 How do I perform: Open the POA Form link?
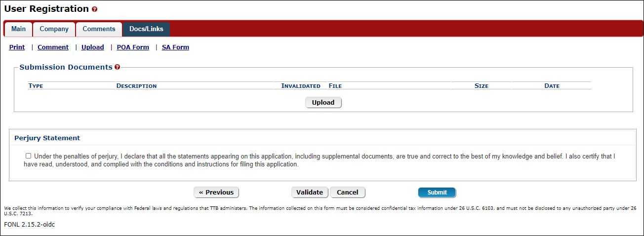click(133, 47)
